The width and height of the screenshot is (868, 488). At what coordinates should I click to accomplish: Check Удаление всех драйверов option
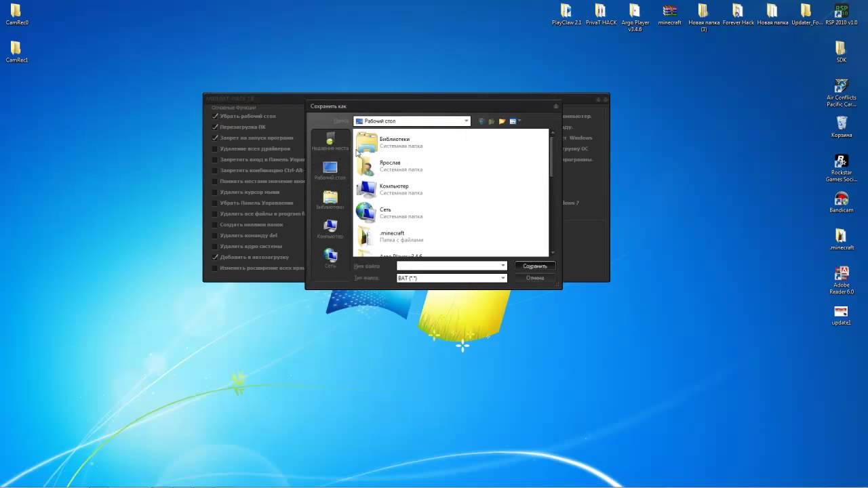[x=215, y=148]
